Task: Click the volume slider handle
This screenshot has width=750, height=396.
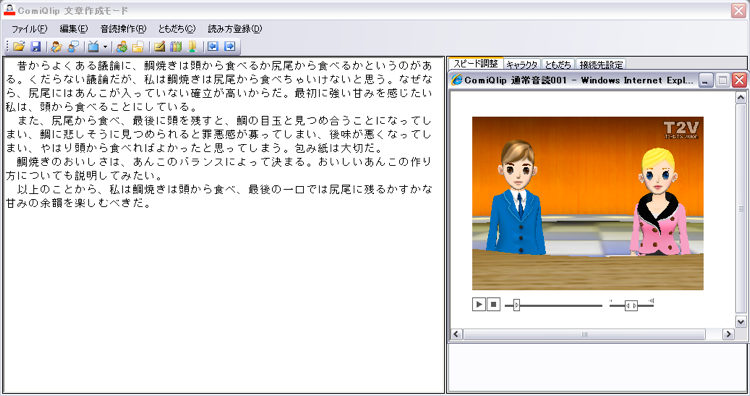Action: click(x=631, y=305)
